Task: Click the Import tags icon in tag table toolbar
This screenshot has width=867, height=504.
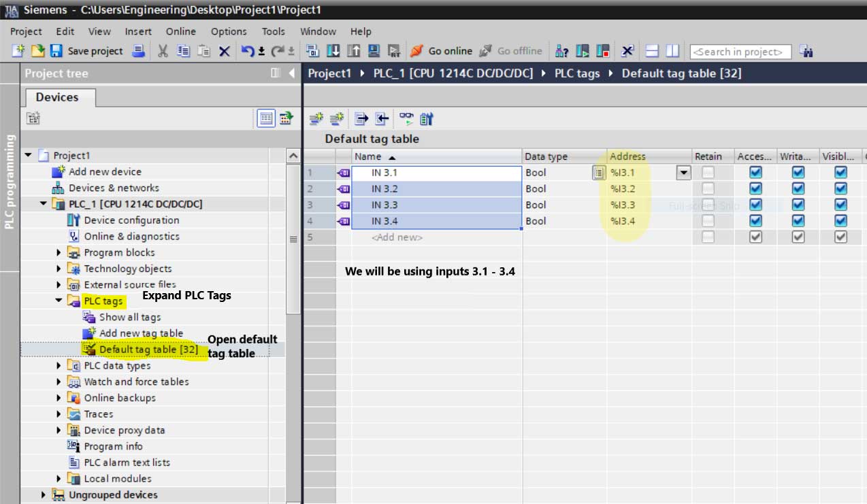Action: tap(382, 119)
